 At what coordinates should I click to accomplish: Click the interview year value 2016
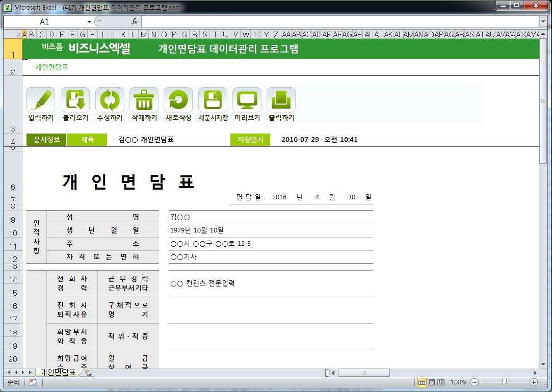point(279,197)
